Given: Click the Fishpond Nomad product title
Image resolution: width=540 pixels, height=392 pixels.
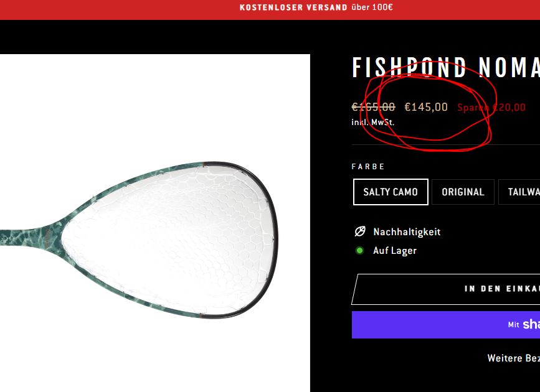Looking at the screenshot, I should [445, 68].
